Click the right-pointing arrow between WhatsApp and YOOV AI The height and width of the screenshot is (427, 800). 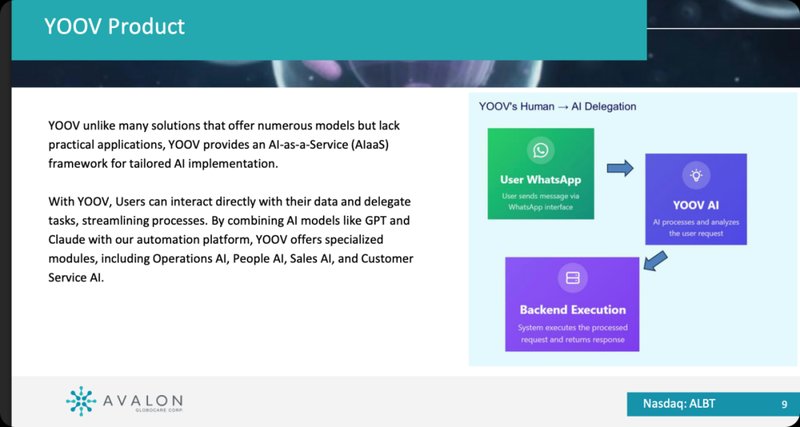coord(621,168)
